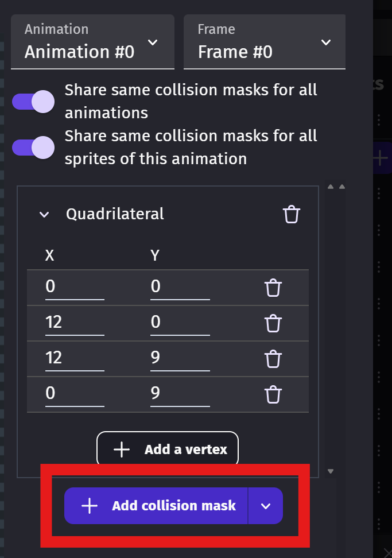Open Add collision mask dropdown arrow
392x558 pixels.
[x=265, y=506]
